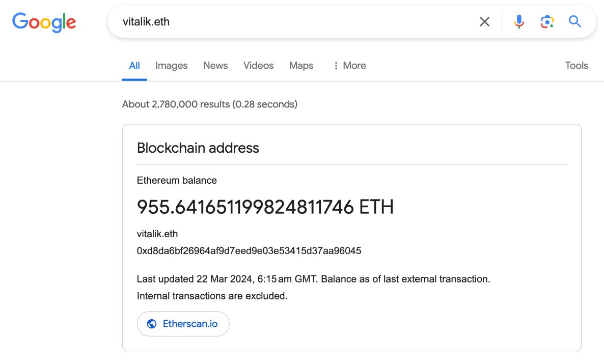Click the three-dot icon beside More

335,65
